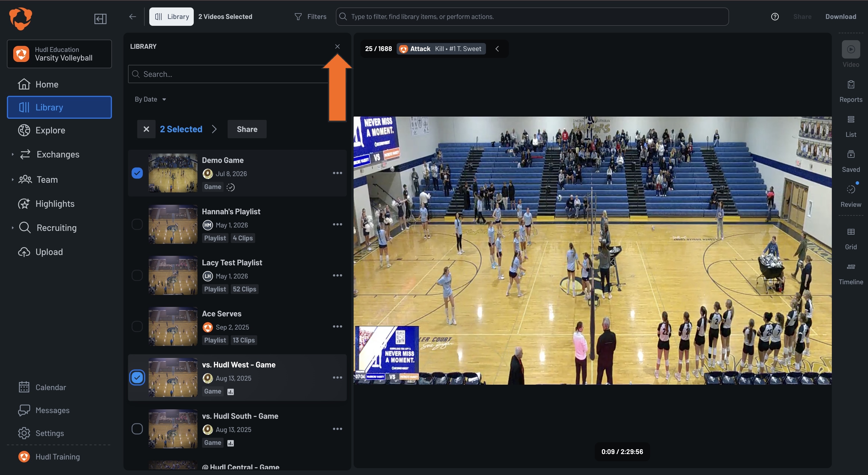Click the Library button in the top bar
This screenshot has height=475, width=868.
pyautogui.click(x=172, y=17)
